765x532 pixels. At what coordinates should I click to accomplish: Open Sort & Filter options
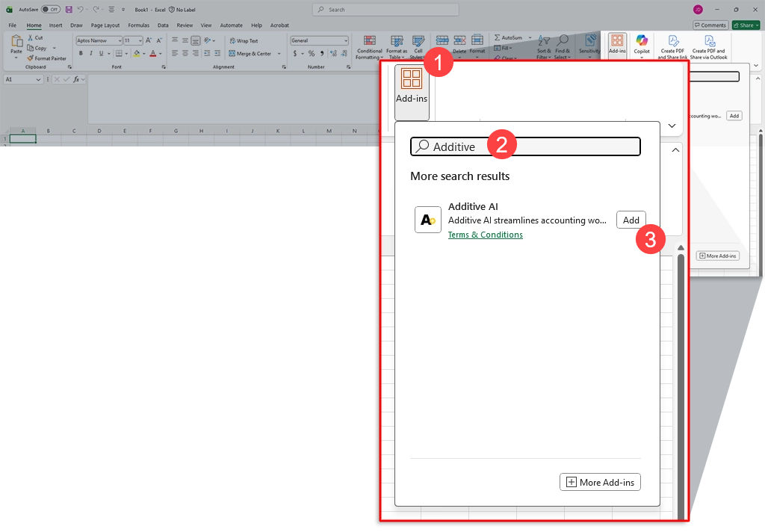[542, 46]
